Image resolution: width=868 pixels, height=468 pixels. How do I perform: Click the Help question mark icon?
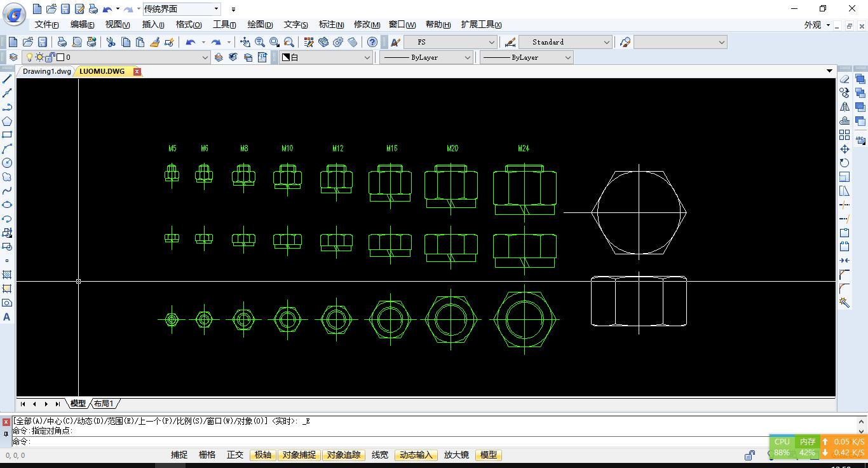[x=372, y=42]
